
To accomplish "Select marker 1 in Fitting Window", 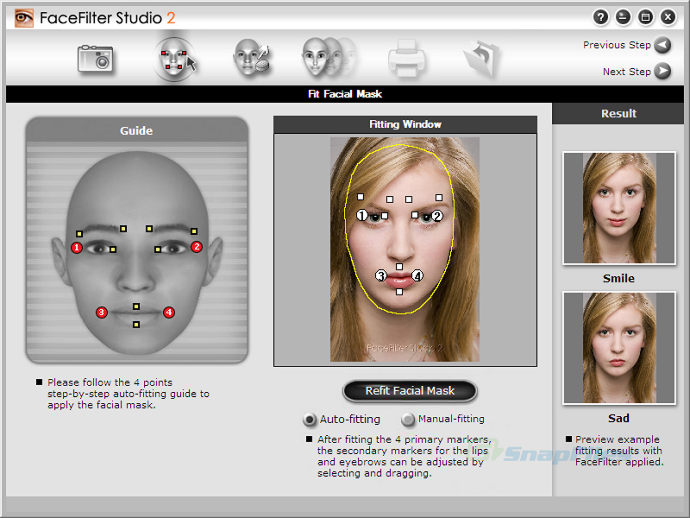I will (362, 215).
